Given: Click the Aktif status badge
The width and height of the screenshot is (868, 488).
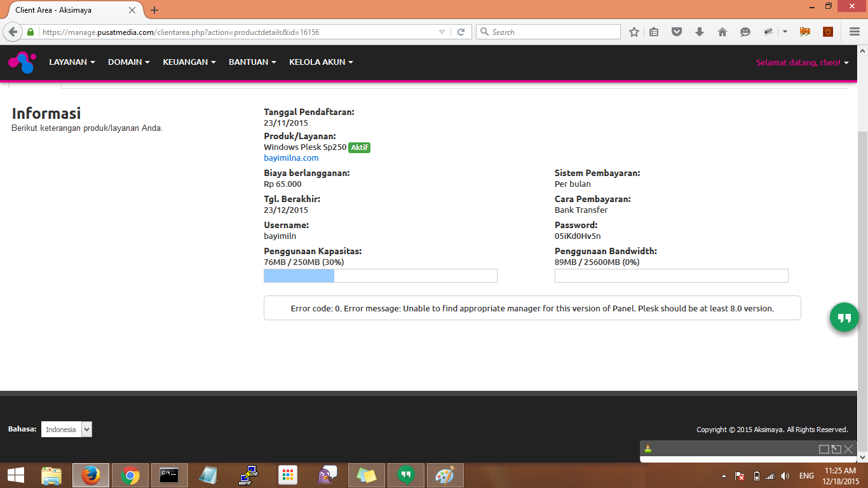Looking at the screenshot, I should pyautogui.click(x=359, y=147).
